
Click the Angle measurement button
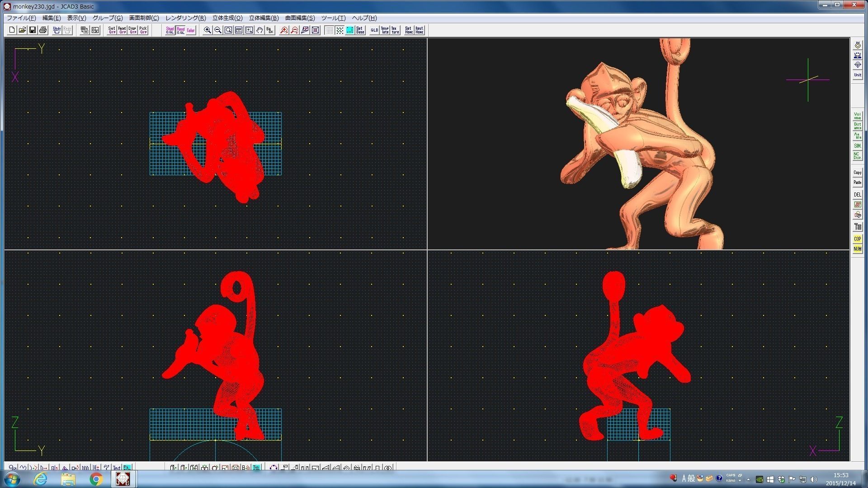coord(858,136)
